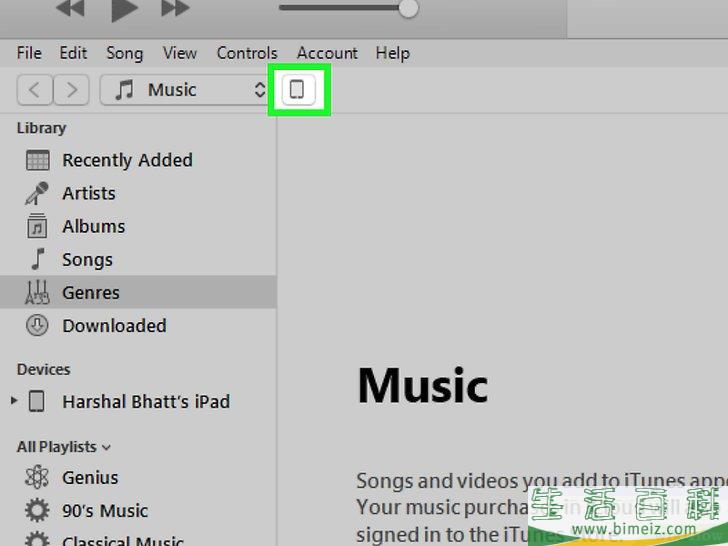Open the Edit menu
Viewport: 728px width, 546px height.
click(x=73, y=53)
